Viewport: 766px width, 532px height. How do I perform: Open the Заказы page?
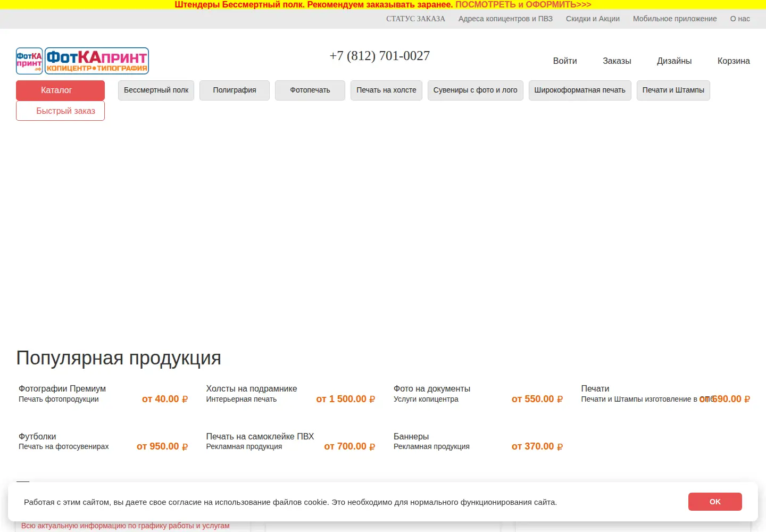pyautogui.click(x=617, y=61)
